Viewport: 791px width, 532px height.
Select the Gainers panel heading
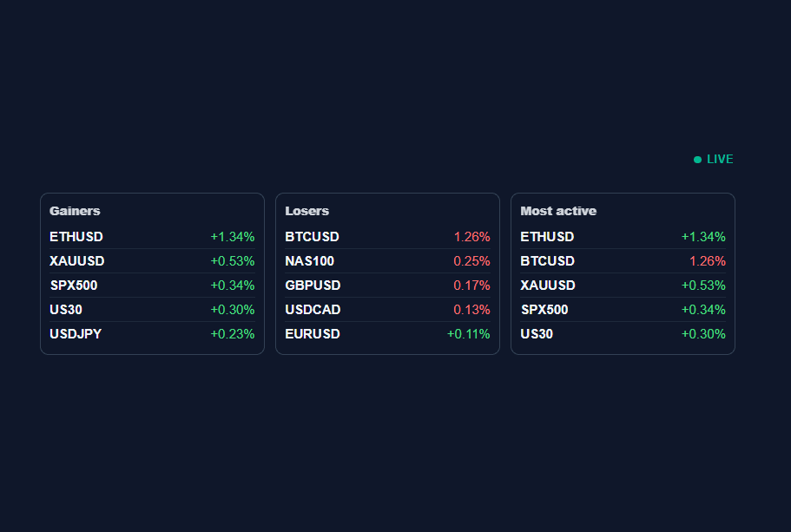pos(75,211)
